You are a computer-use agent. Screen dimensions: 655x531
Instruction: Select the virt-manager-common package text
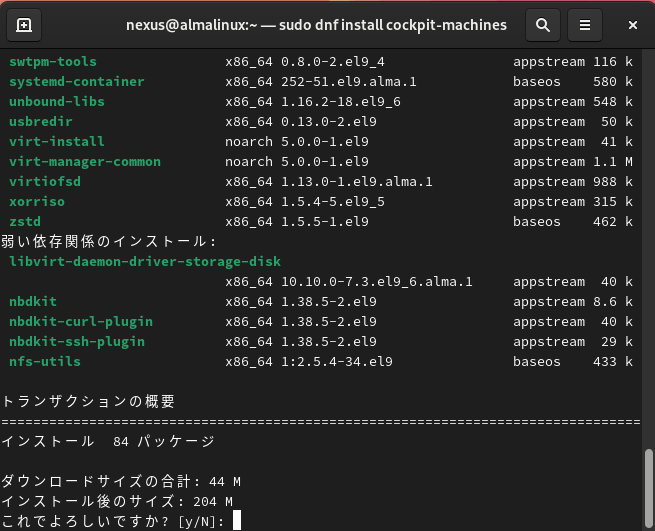tap(85, 162)
